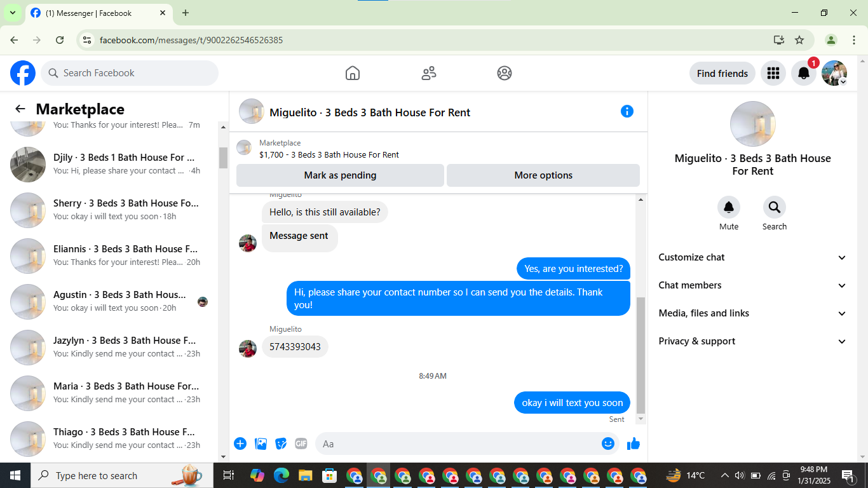Viewport: 868px width, 488px height.
Task: Open the Windows Start menu
Action: pos(15,475)
